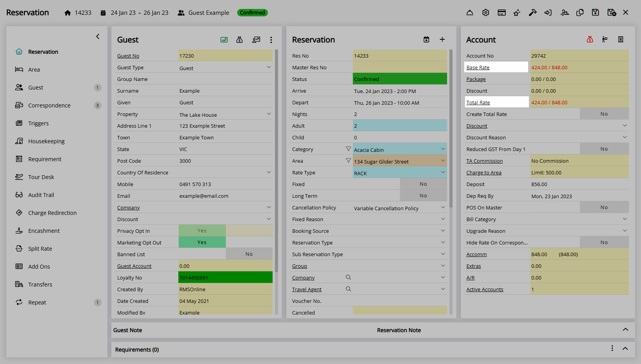Click the hammer tool icon
Screen dimensions: 641x364
coord(533,12)
